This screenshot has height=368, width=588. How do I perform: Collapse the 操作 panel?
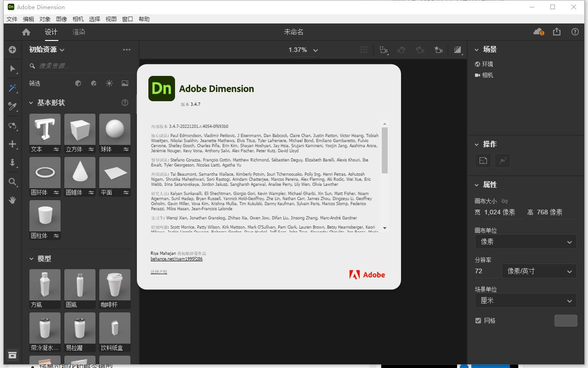pyautogui.click(x=477, y=144)
